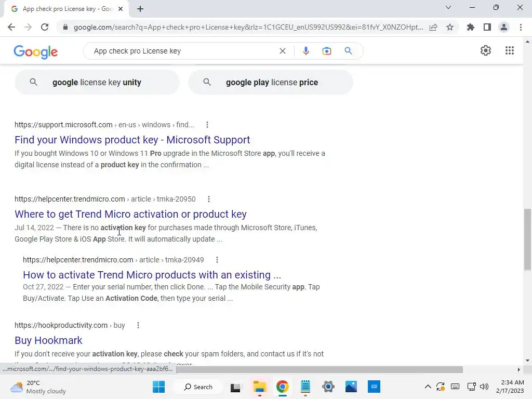Go to the Google logo homepage
The image size is (532, 399).
pos(36,51)
